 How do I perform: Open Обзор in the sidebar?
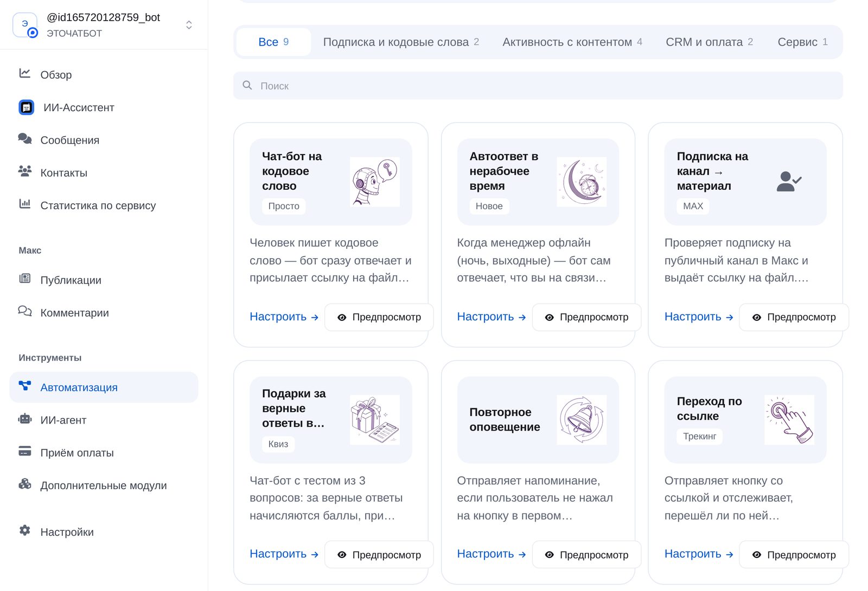[x=104, y=75]
